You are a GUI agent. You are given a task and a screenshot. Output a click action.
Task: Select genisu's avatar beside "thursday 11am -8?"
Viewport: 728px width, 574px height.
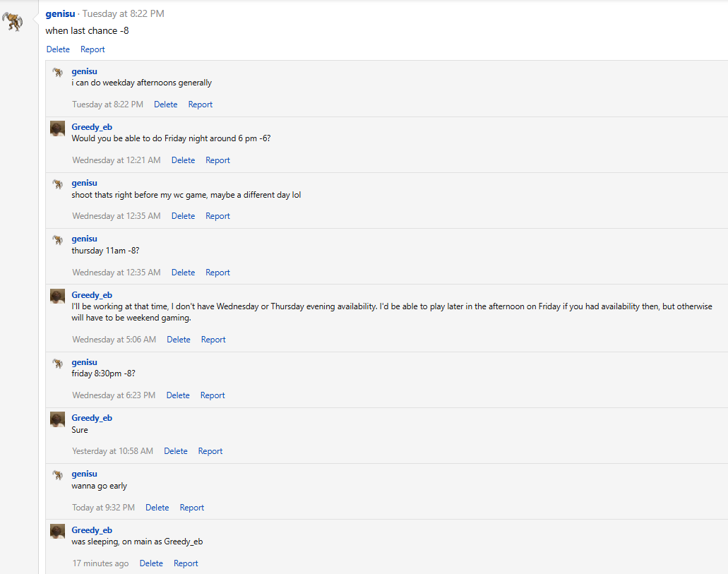58,239
